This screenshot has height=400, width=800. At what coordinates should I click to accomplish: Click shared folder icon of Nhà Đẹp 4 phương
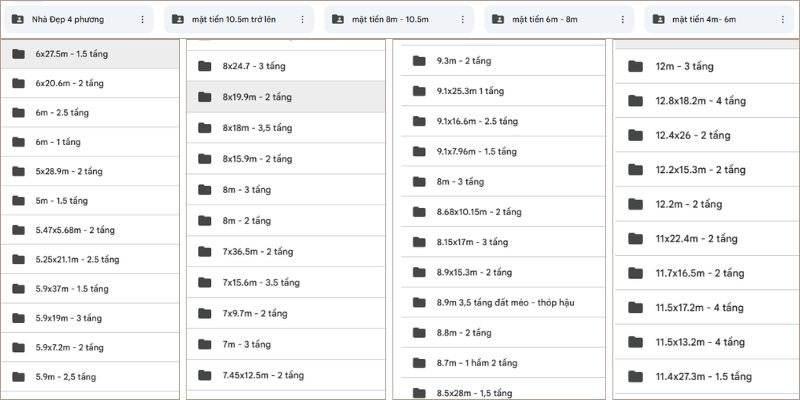pos(17,19)
